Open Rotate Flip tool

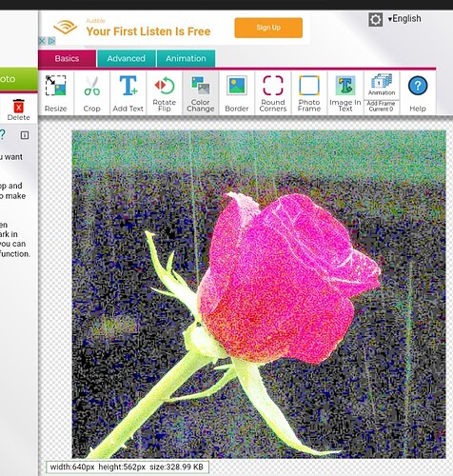(165, 93)
